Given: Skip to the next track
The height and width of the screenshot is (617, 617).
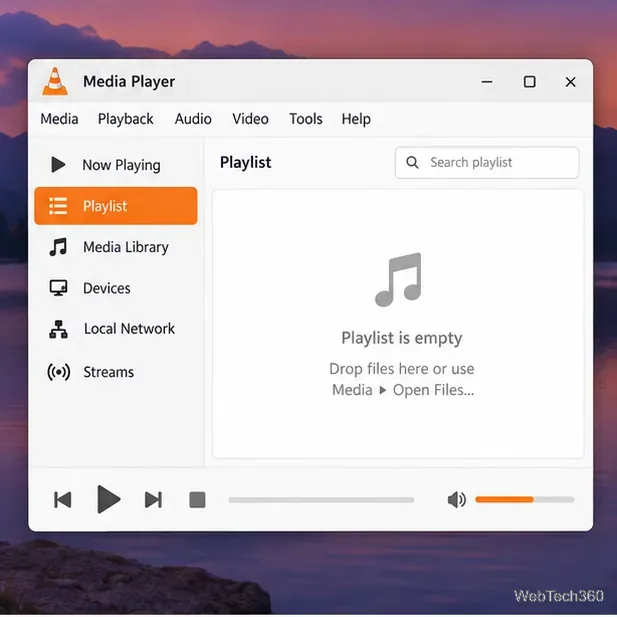Looking at the screenshot, I should coord(153,500).
